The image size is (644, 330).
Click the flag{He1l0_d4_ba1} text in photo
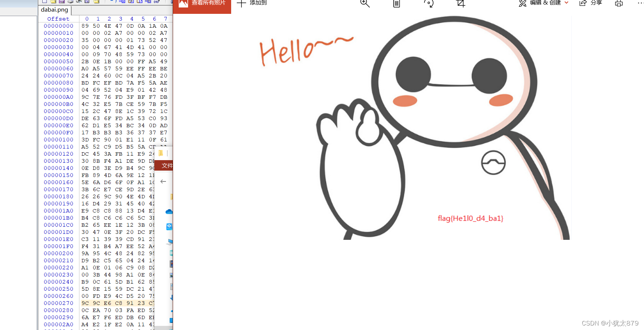(x=471, y=218)
